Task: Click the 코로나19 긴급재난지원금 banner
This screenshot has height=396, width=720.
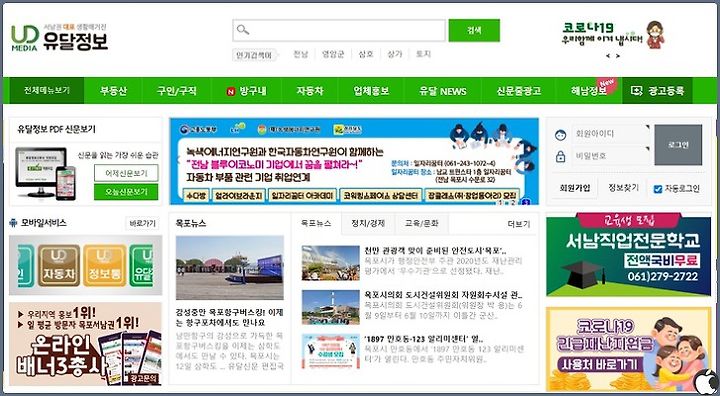Action: coord(629,349)
